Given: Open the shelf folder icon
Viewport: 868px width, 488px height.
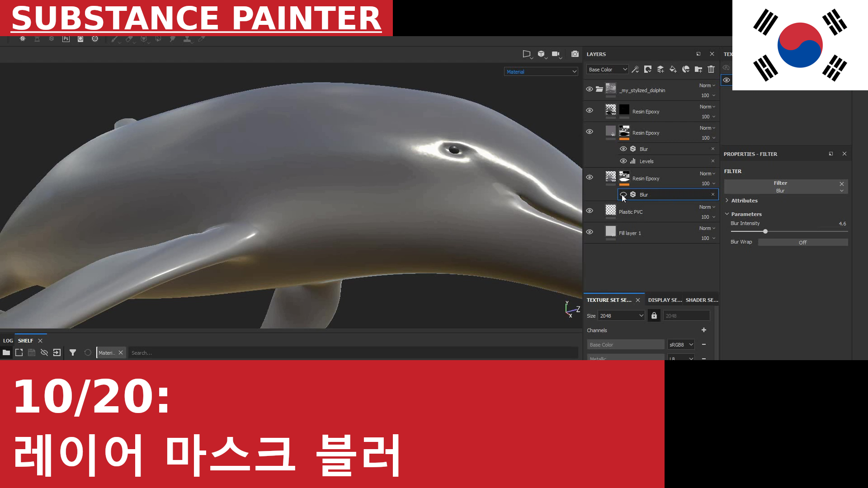Looking at the screenshot, I should point(6,352).
